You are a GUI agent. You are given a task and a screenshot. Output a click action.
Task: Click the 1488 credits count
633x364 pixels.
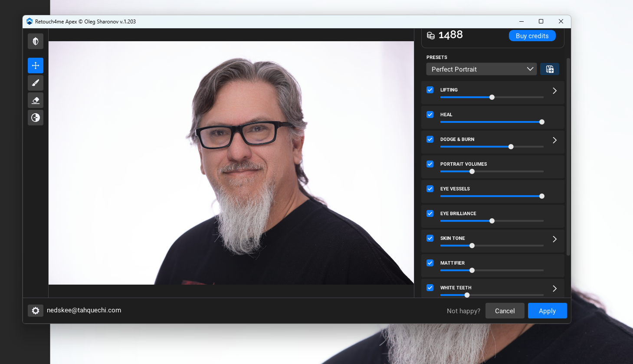coord(451,35)
